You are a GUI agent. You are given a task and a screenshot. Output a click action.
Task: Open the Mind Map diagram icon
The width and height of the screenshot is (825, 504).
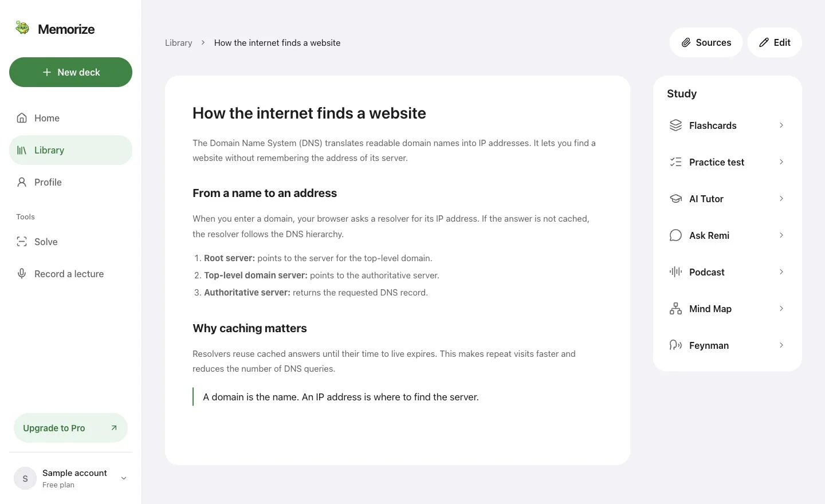(675, 309)
